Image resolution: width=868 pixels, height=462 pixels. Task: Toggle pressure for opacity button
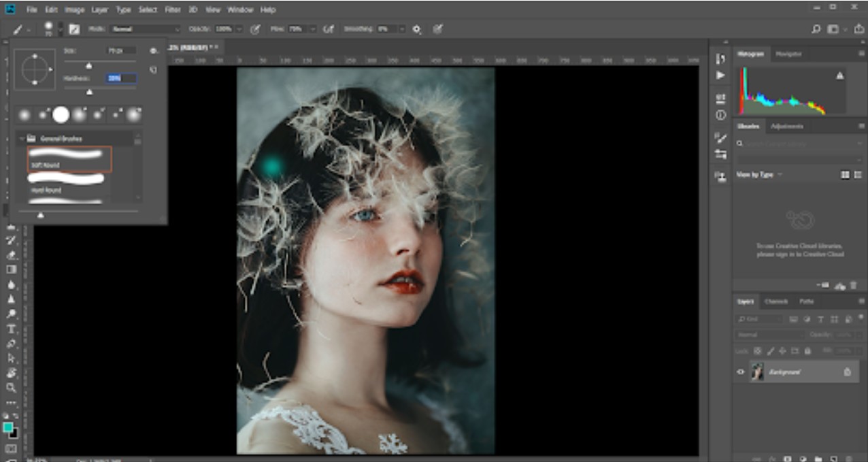tap(255, 29)
